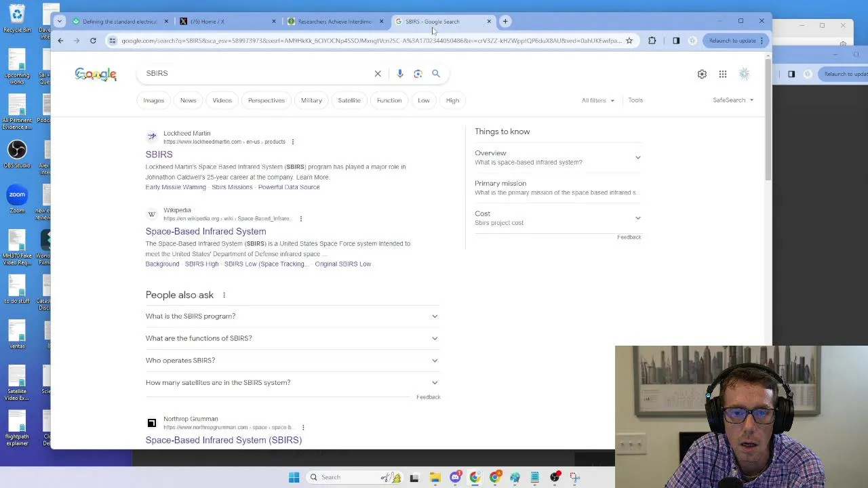Open People also ask options menu
The width and height of the screenshot is (868, 488).
coord(224,295)
